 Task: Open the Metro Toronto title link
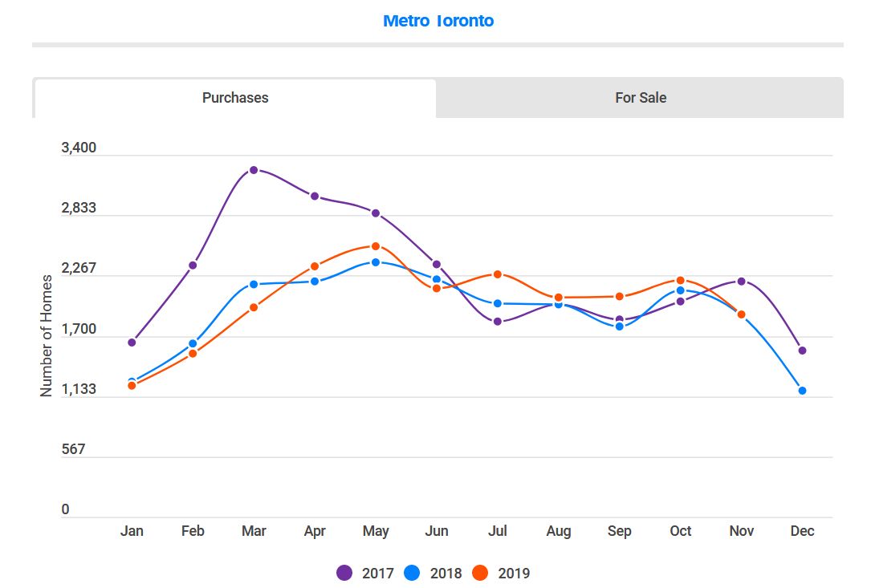[438, 21]
